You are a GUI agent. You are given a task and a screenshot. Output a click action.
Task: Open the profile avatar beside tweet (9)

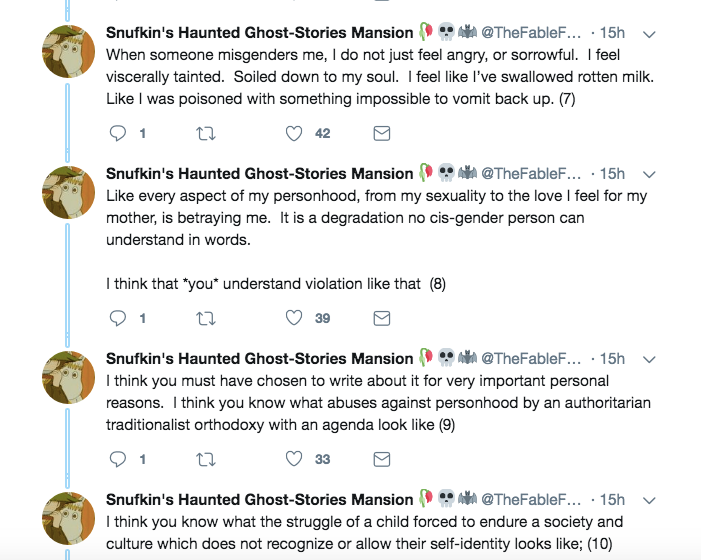click(68, 378)
